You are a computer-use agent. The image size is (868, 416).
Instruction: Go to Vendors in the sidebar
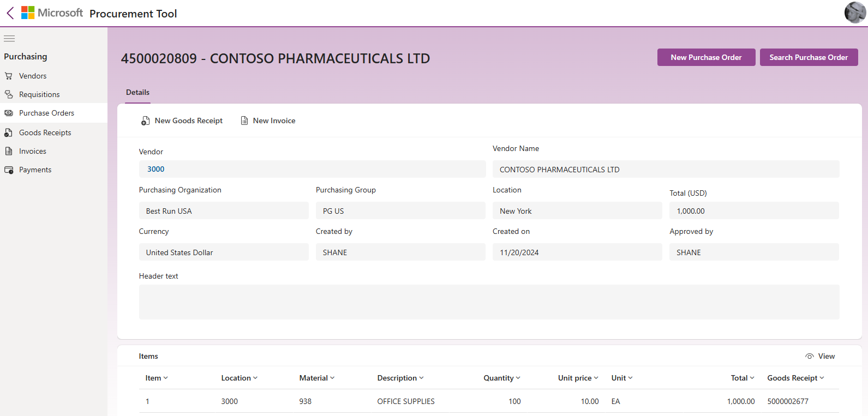[x=33, y=76]
